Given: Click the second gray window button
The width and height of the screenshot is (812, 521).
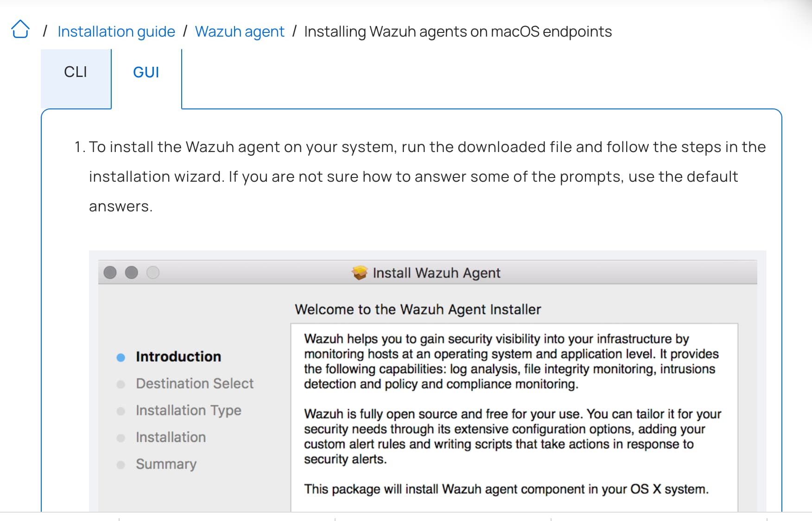Looking at the screenshot, I should coord(132,273).
